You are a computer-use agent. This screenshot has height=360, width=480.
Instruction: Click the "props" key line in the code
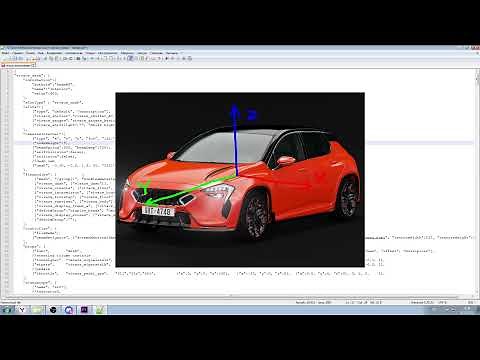click(x=34, y=246)
